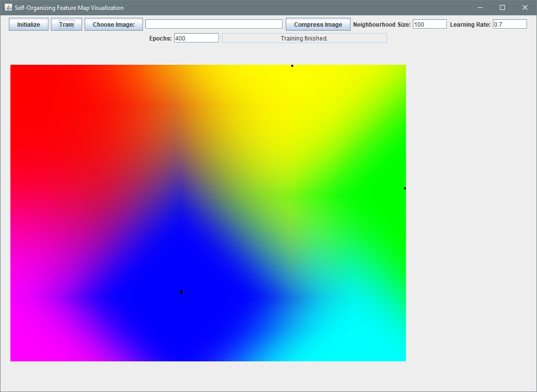Image resolution: width=537 pixels, height=392 pixels.
Task: Focus the image path text field
Action: pyautogui.click(x=214, y=24)
